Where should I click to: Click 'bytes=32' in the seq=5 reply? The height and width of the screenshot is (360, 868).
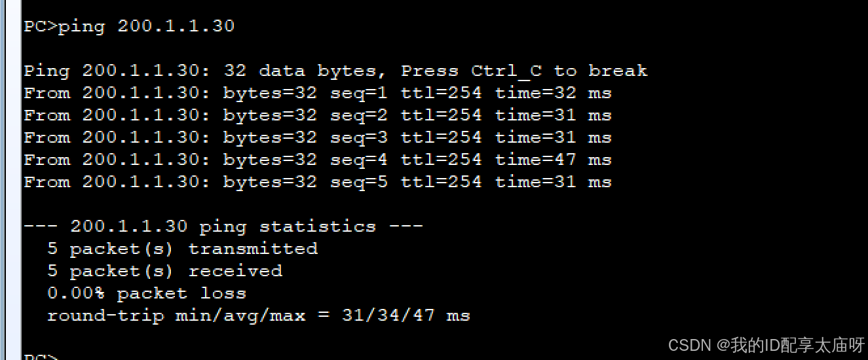[270, 182]
